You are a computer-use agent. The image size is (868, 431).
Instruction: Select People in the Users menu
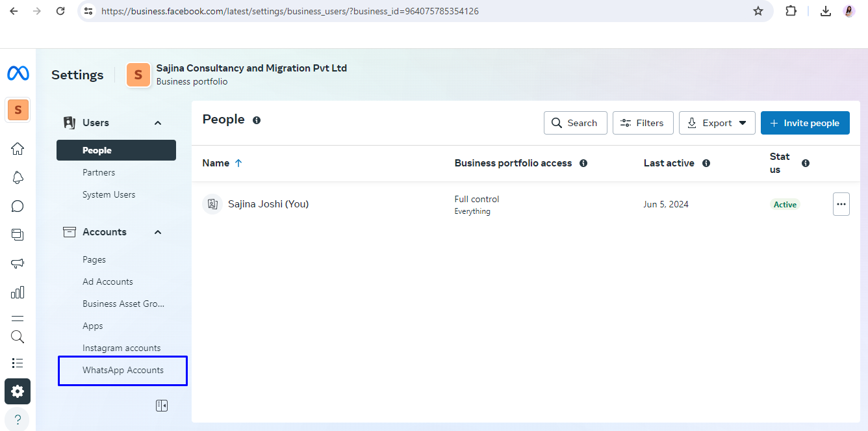[116, 150]
